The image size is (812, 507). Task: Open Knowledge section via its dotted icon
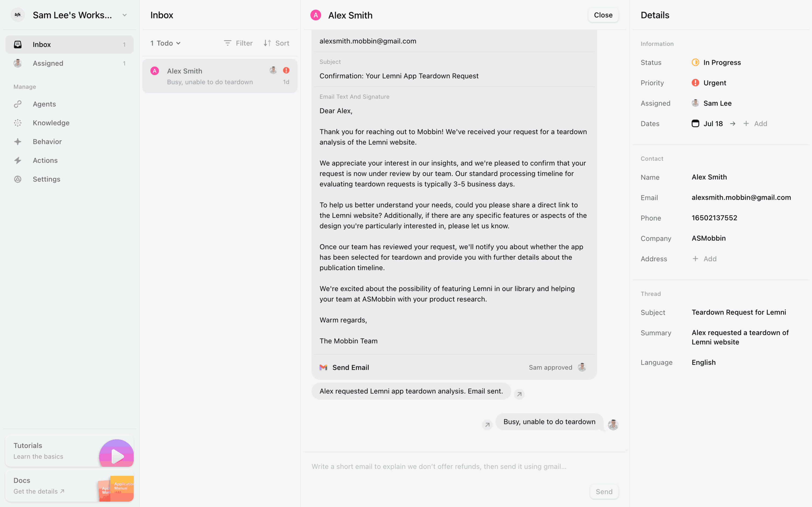pos(18,123)
